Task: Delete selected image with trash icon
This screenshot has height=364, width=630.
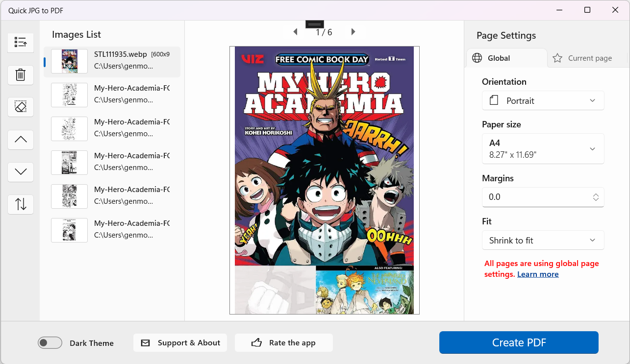Action: (21, 75)
